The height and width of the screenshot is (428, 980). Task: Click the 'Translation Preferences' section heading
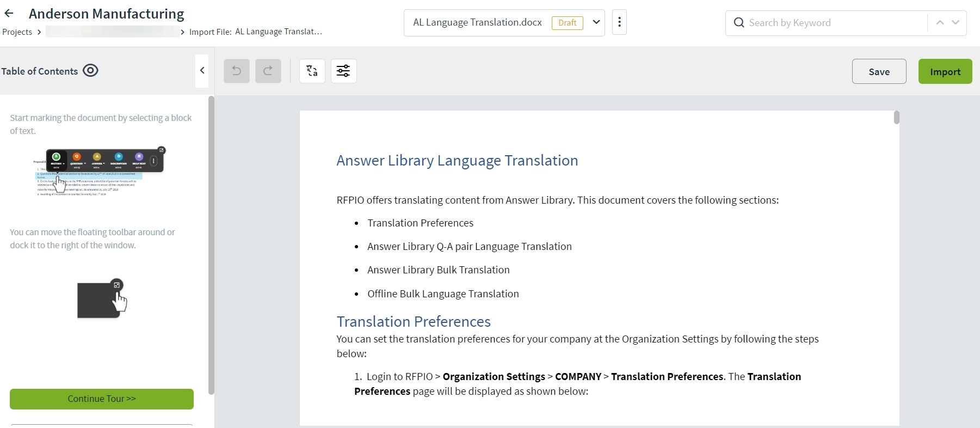tap(414, 322)
